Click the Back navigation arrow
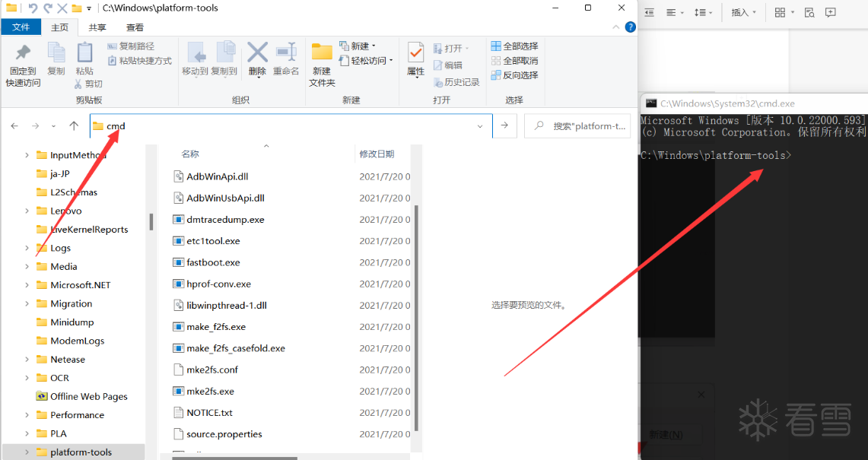868x460 pixels. click(14, 126)
